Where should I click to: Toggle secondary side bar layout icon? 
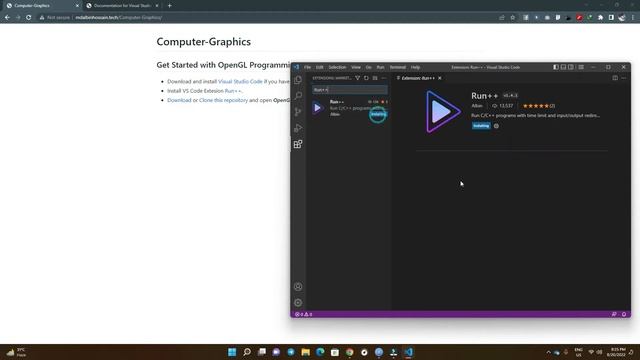(571, 67)
